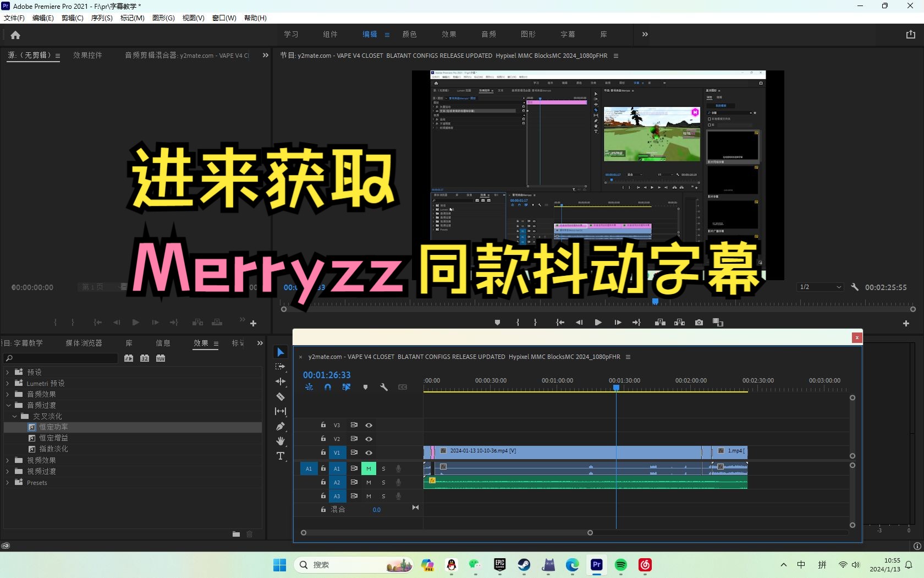Viewport: 924px width, 578px height.
Task: Click Export Frame camera icon
Action: [x=699, y=323]
